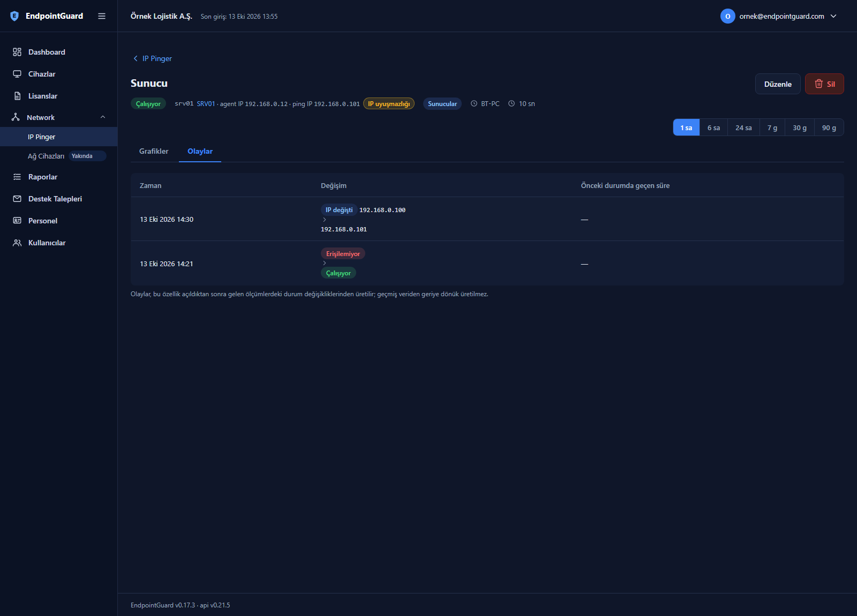Click the Network topology icon
This screenshot has width=857, height=616.
[x=16, y=117]
